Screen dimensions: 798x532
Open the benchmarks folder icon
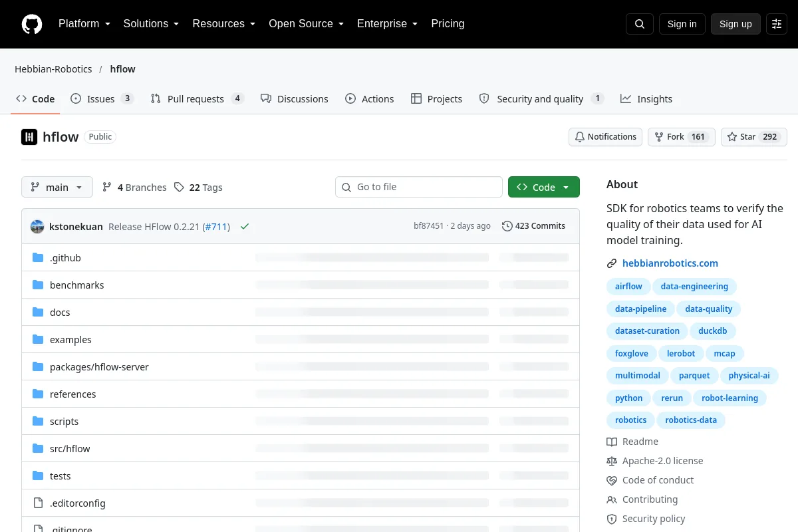(x=38, y=285)
